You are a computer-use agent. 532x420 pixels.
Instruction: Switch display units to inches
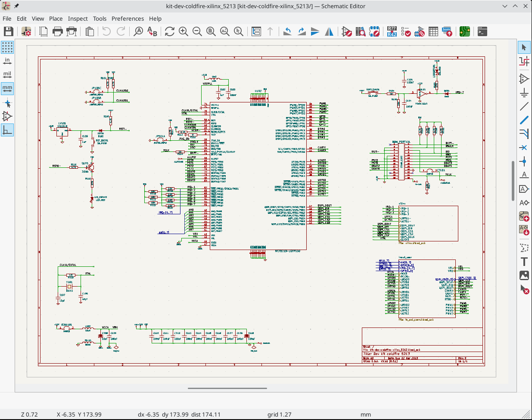click(7, 61)
